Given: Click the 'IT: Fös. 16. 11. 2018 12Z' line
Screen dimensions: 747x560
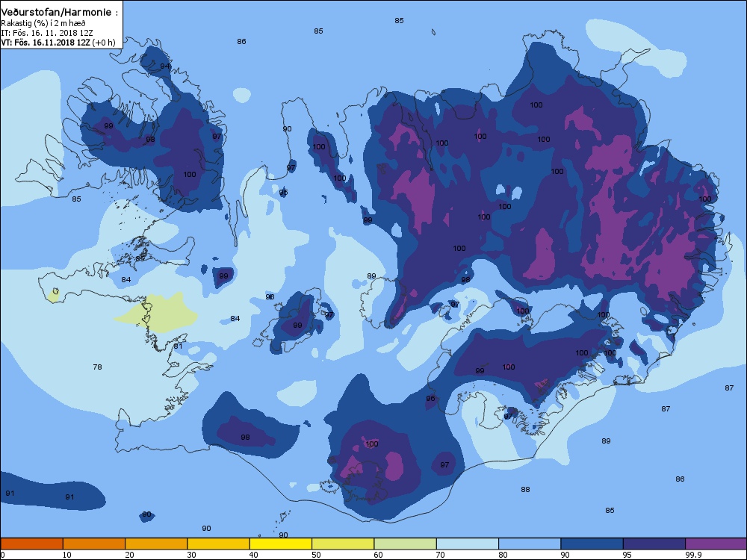Looking at the screenshot, I should (x=47, y=33).
